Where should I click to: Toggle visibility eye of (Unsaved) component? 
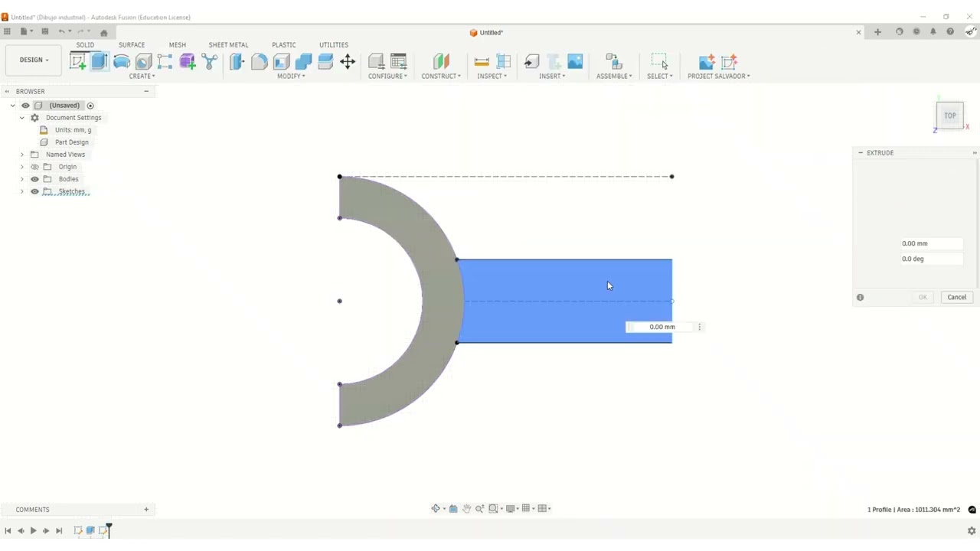tap(25, 106)
